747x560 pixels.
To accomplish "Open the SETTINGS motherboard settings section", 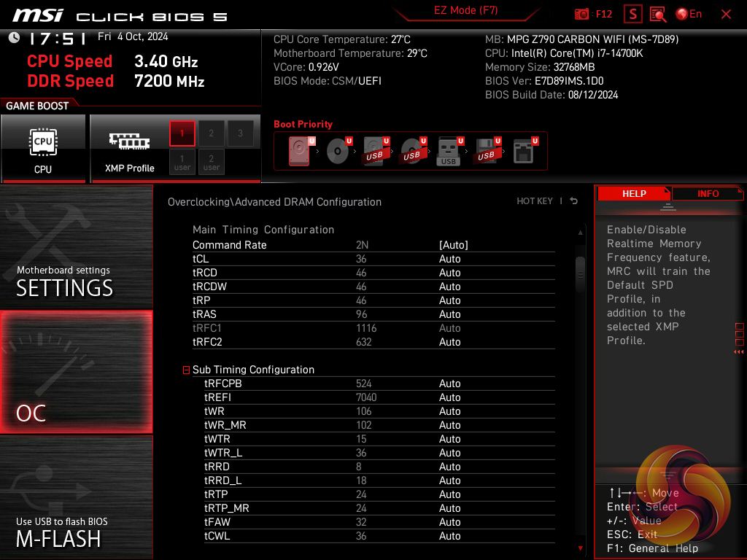I will 76,246.
